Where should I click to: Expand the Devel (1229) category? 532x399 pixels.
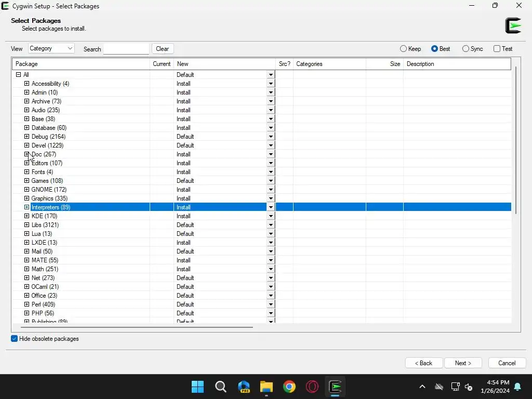tap(27, 145)
